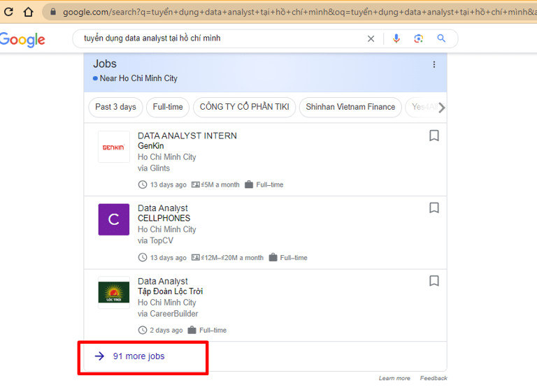Click 13 days ago on GenKin listing
This screenshot has height=392, width=537.
point(168,185)
